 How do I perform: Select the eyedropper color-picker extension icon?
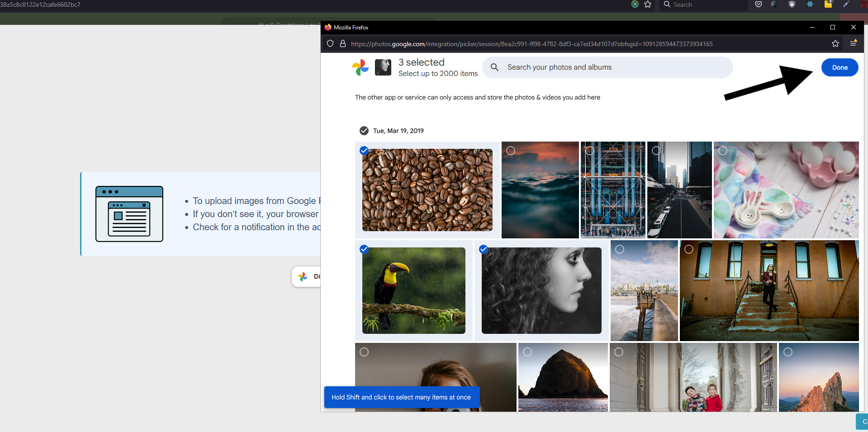pos(845,4)
